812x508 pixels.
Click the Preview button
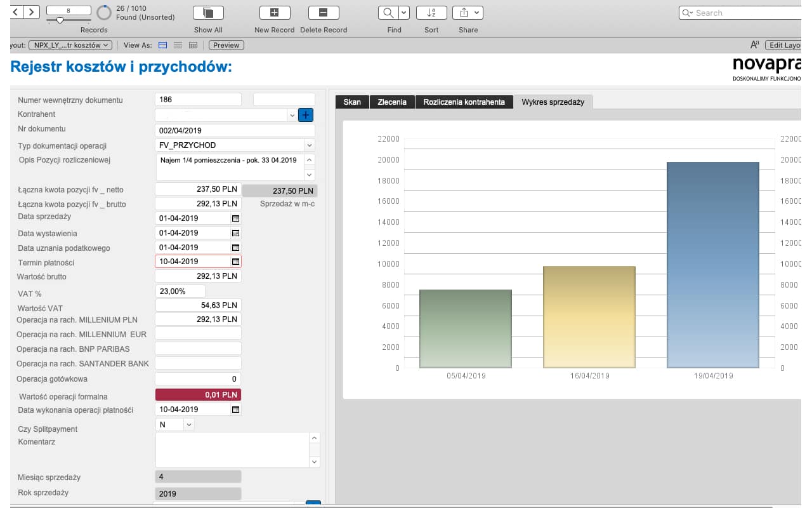(226, 45)
